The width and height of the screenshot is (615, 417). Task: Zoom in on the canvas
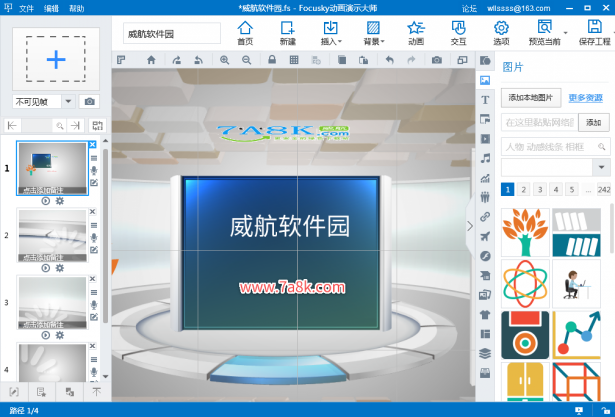pos(224,60)
